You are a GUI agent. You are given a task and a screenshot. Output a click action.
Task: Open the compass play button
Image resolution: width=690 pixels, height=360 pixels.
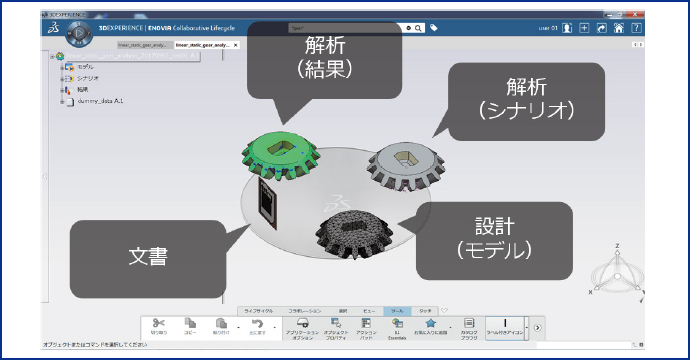[79, 33]
